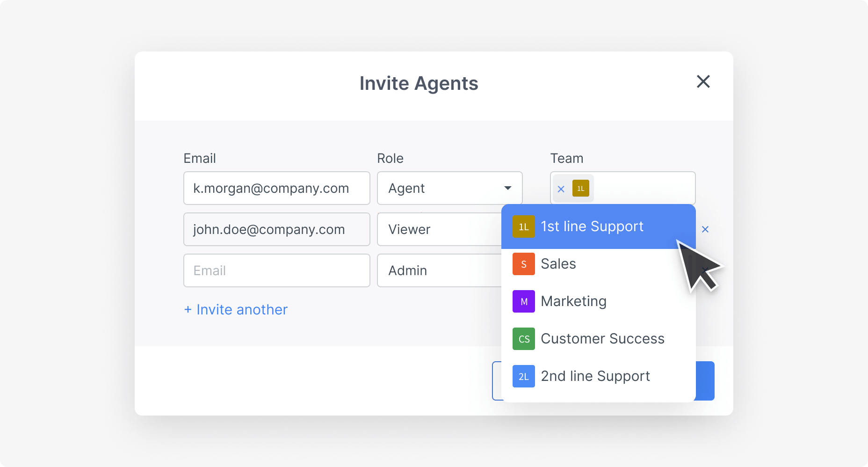Click the john.doe@company.com email field
The width and height of the screenshot is (868, 467).
(276, 229)
